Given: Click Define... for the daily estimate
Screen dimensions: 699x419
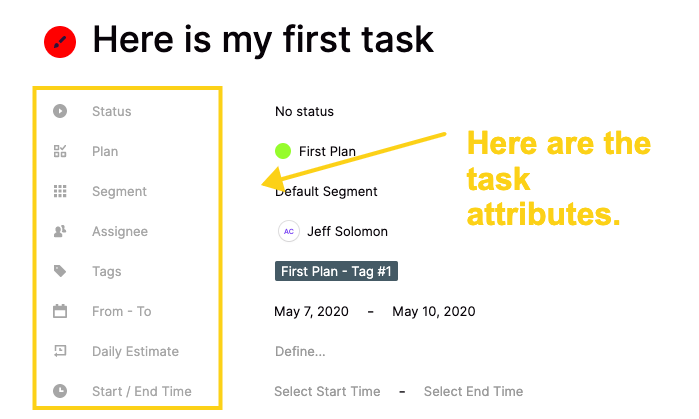Looking at the screenshot, I should [300, 351].
